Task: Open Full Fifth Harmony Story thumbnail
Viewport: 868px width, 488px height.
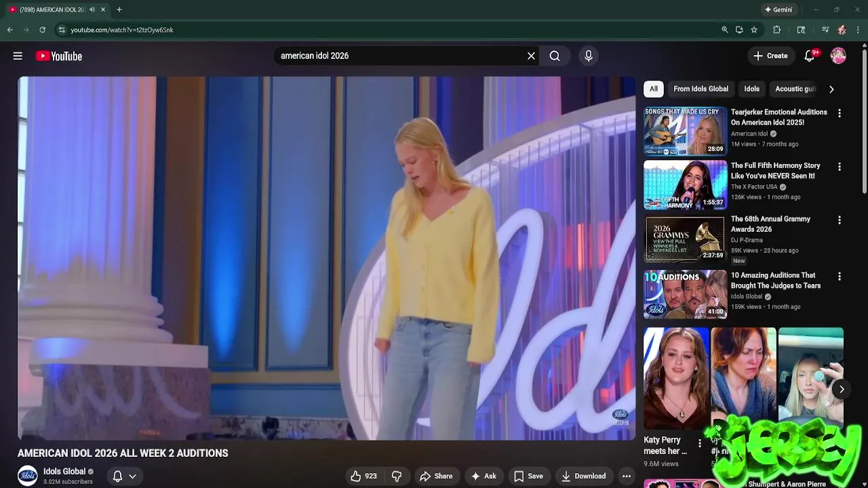Action: 685,184
